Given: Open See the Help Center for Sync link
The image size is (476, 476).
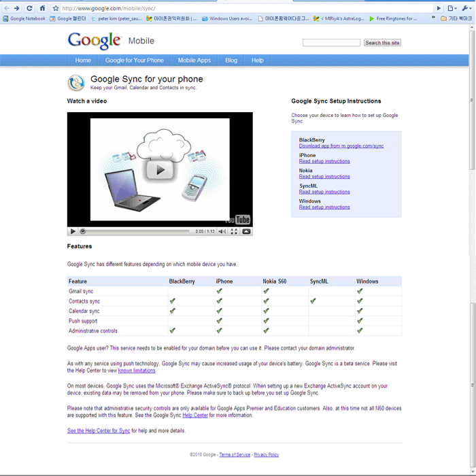Looking at the screenshot, I should pos(99,430).
